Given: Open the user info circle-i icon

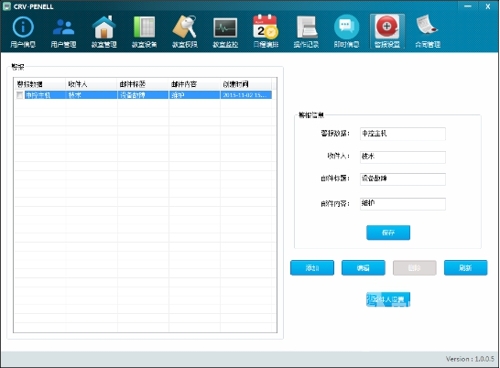Looking at the screenshot, I should [x=23, y=27].
